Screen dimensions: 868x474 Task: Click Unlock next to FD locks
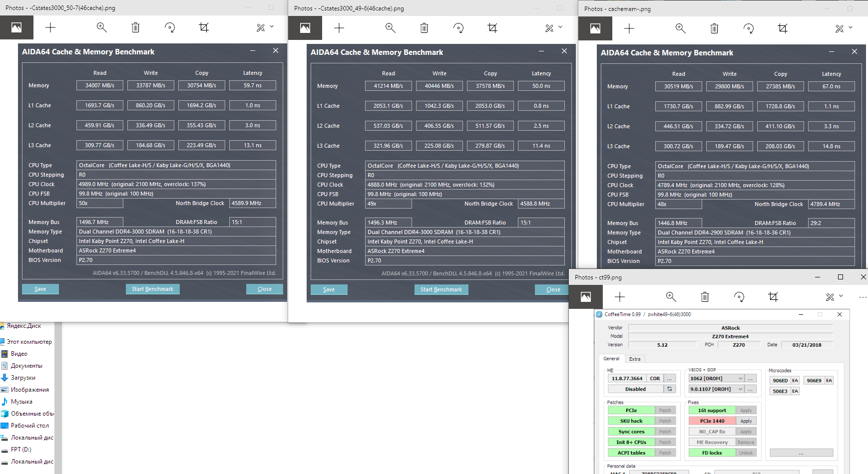point(746,453)
